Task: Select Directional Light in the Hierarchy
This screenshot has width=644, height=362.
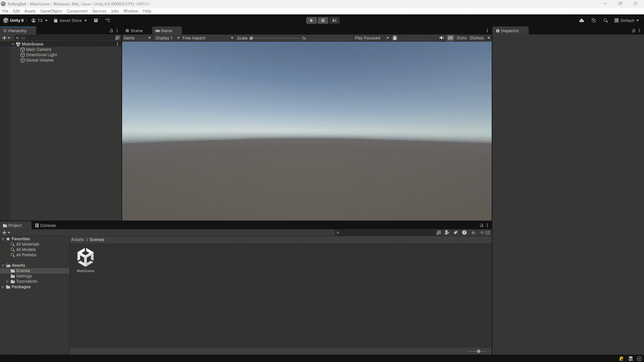Action: click(x=42, y=55)
